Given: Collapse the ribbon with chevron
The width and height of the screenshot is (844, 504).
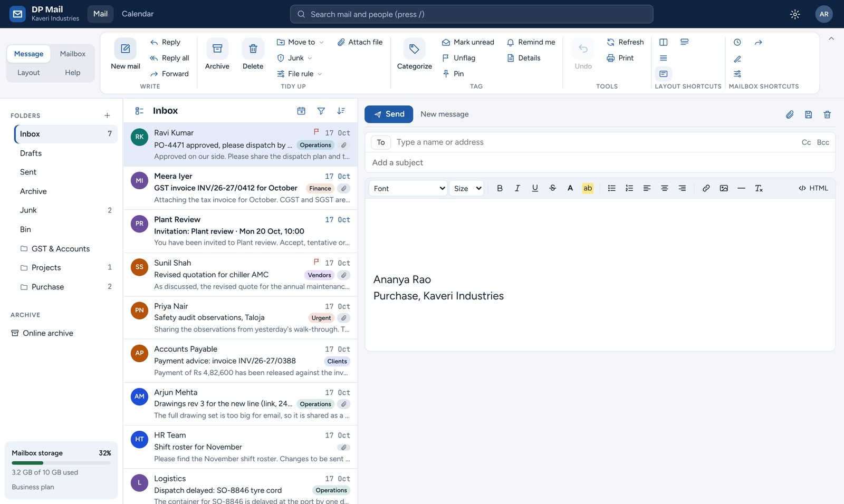Looking at the screenshot, I should [x=831, y=38].
